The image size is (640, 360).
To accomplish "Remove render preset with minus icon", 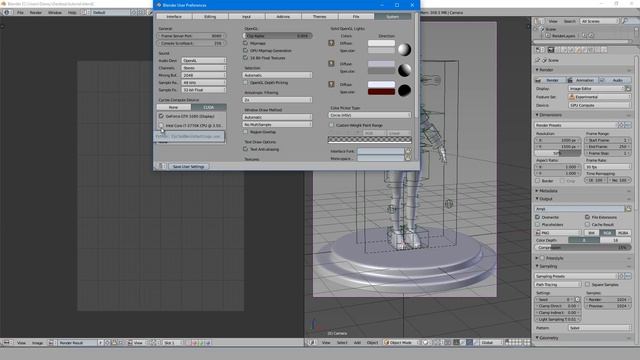I will (x=627, y=125).
